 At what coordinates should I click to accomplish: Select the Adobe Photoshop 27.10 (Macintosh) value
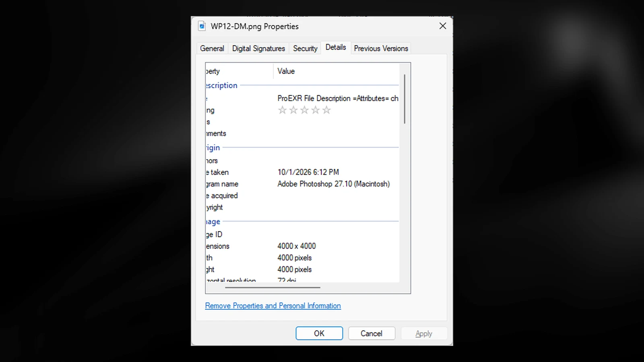tap(334, 184)
